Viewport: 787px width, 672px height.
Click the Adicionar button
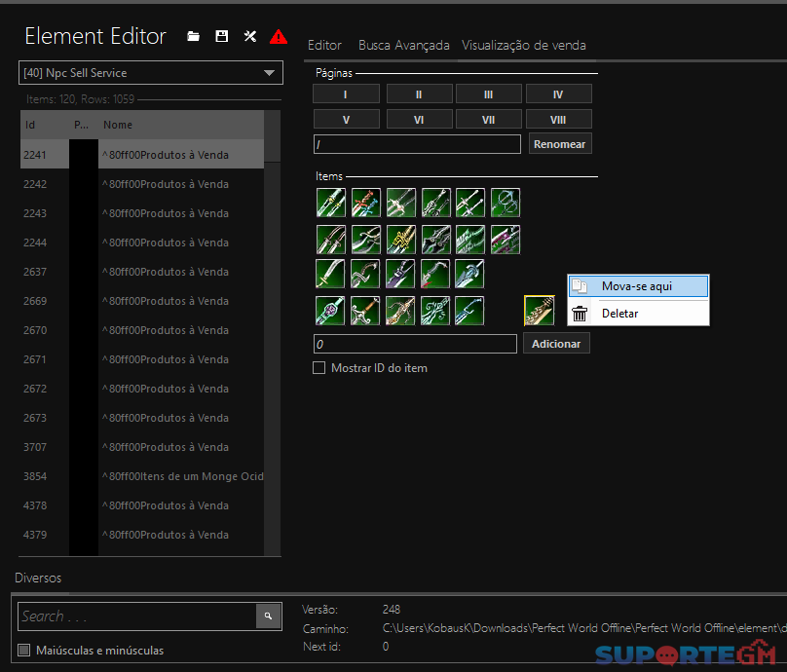pyautogui.click(x=556, y=344)
